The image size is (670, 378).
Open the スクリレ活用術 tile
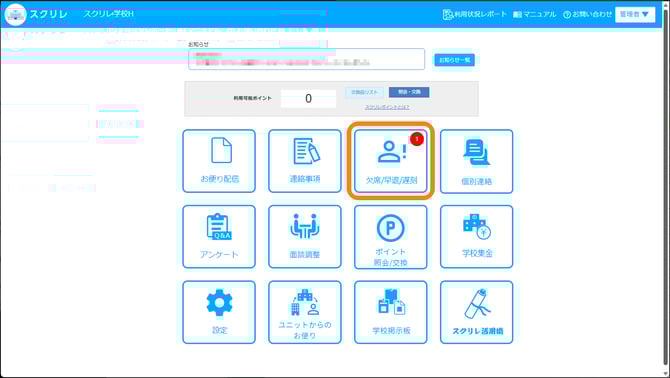click(476, 312)
